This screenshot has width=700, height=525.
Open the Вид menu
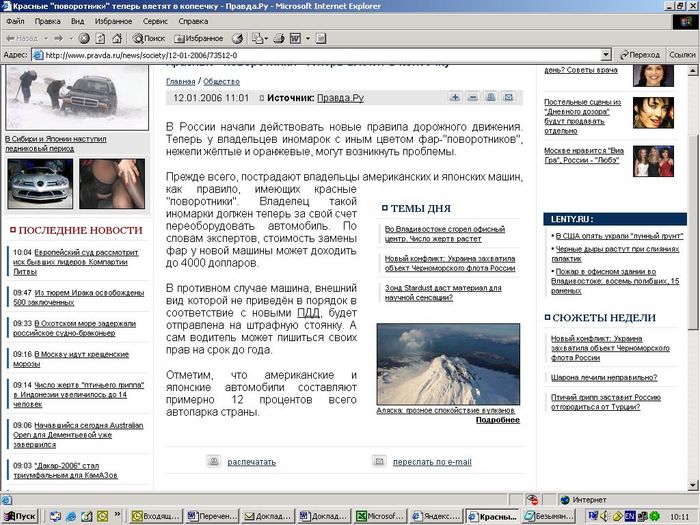(x=78, y=21)
